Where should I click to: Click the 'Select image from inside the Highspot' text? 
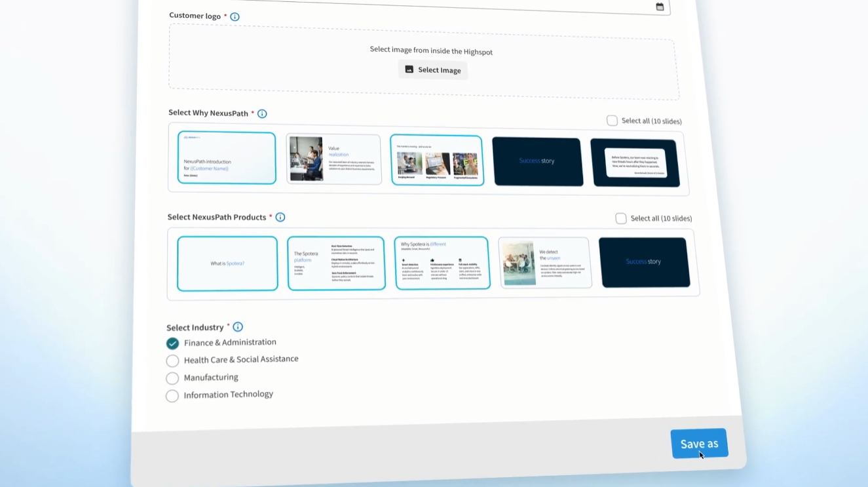click(x=431, y=50)
